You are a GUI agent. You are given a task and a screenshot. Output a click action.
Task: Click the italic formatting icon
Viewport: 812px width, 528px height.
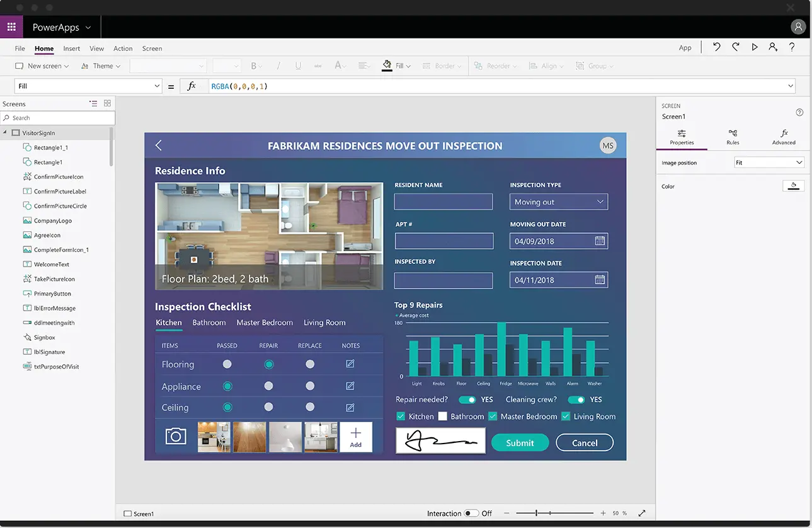[x=278, y=66]
